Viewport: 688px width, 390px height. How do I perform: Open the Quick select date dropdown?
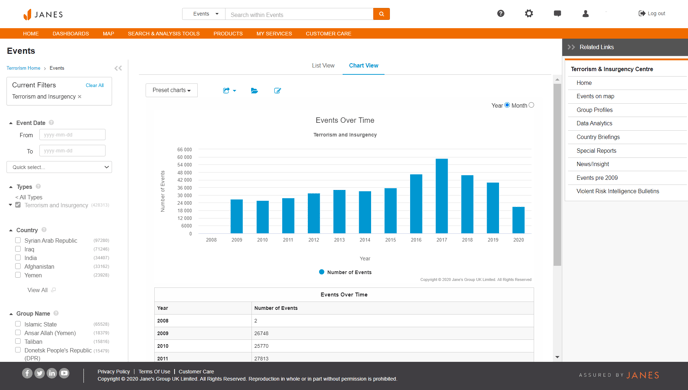click(x=59, y=167)
